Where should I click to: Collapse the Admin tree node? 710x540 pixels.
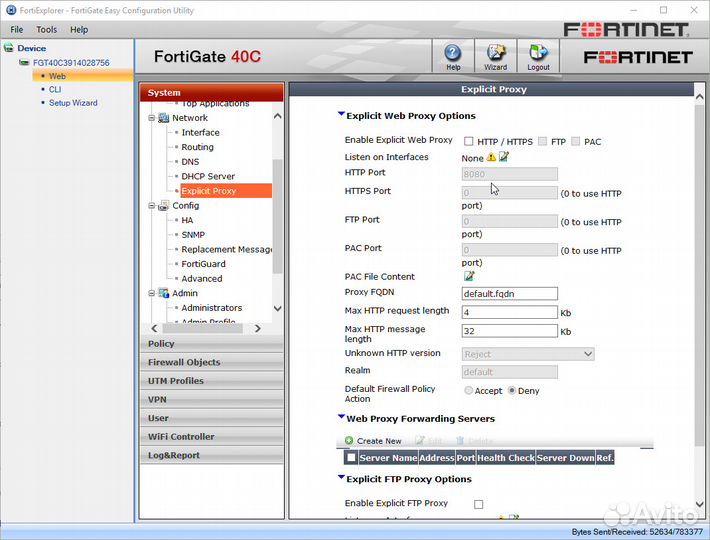[x=152, y=293]
